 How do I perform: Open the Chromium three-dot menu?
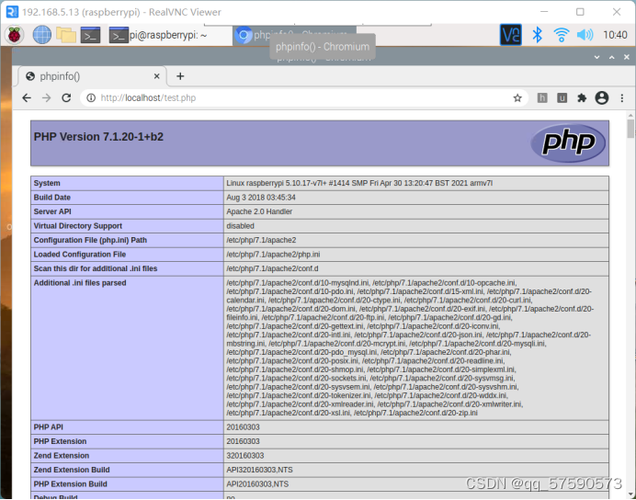[x=622, y=98]
